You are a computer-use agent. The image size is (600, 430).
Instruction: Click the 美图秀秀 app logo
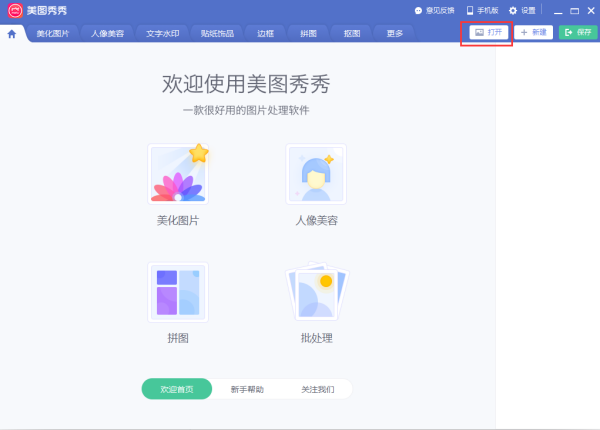(x=15, y=11)
